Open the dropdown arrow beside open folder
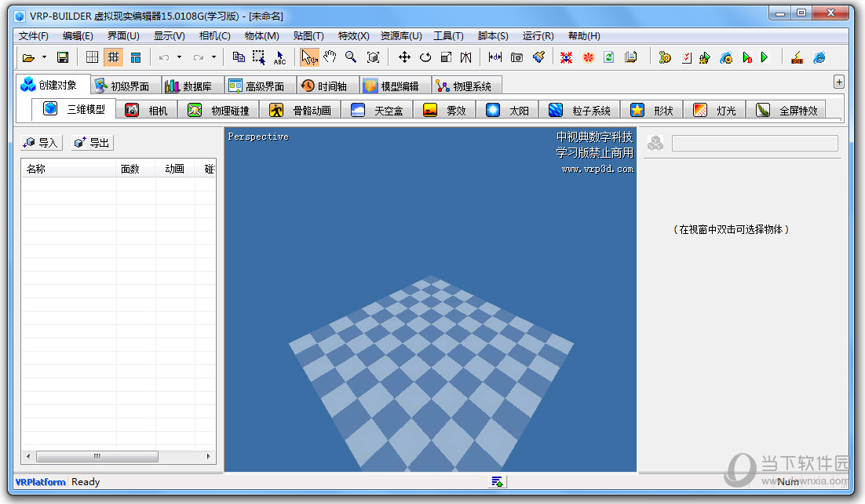 tap(44, 57)
